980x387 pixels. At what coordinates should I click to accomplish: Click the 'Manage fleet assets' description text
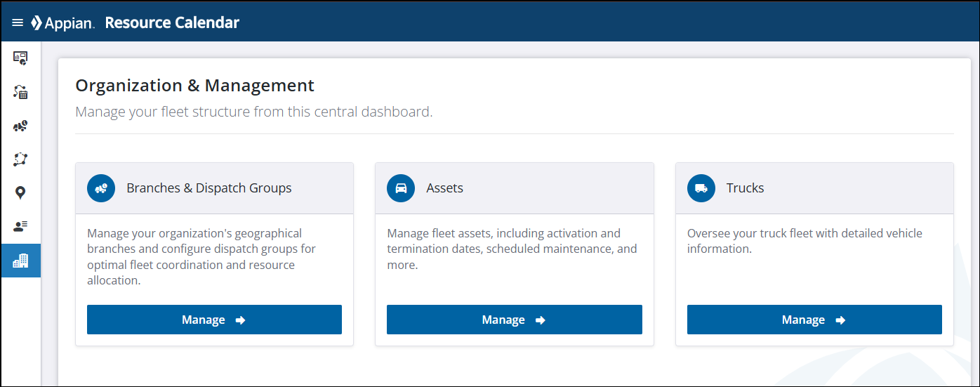pyautogui.click(x=512, y=249)
